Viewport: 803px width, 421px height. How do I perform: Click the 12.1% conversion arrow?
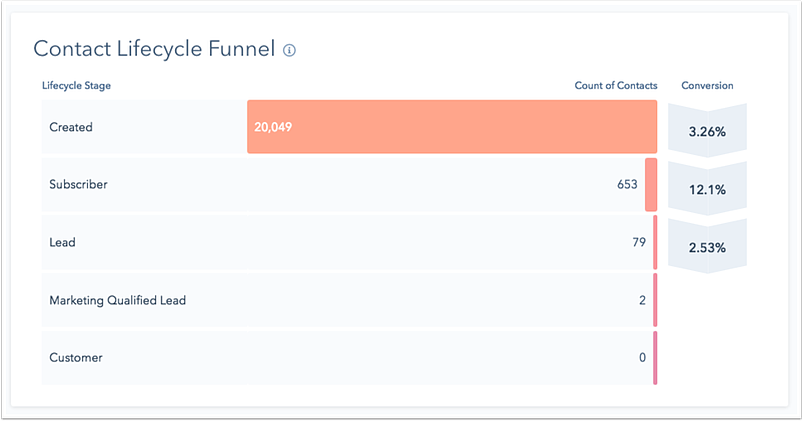pos(707,189)
